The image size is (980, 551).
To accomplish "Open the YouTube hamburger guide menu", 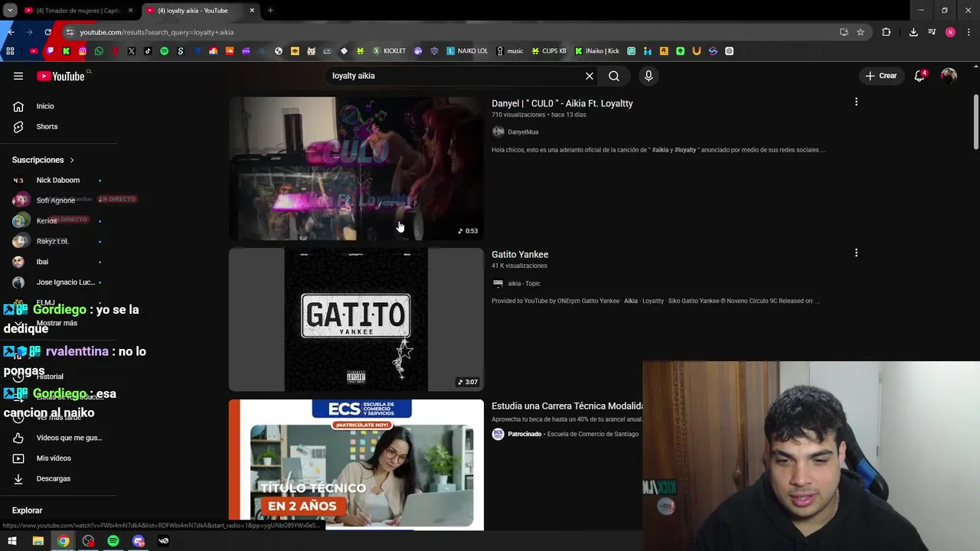I will coord(18,76).
